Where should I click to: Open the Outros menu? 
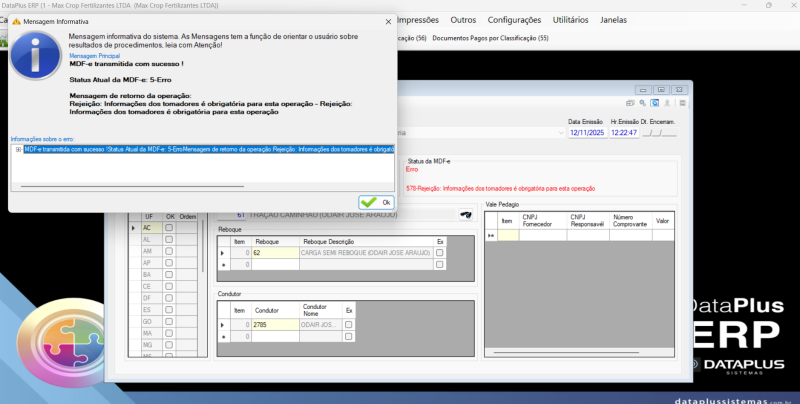[463, 20]
